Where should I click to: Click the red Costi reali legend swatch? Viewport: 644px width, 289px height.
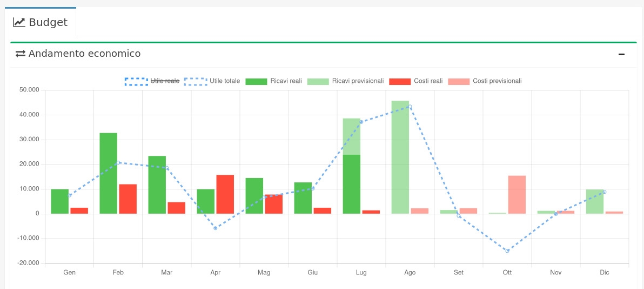(399, 81)
